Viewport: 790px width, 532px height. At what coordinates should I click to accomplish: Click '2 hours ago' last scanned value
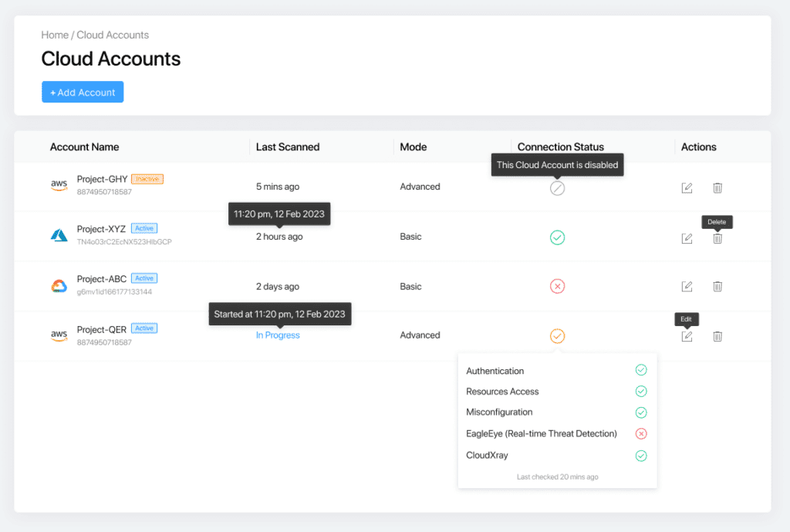click(x=279, y=237)
